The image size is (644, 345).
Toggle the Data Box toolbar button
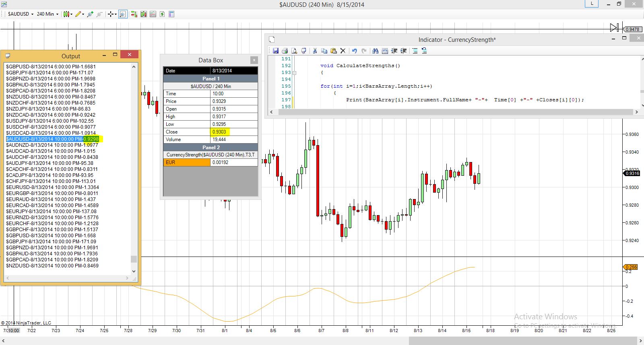point(123,14)
